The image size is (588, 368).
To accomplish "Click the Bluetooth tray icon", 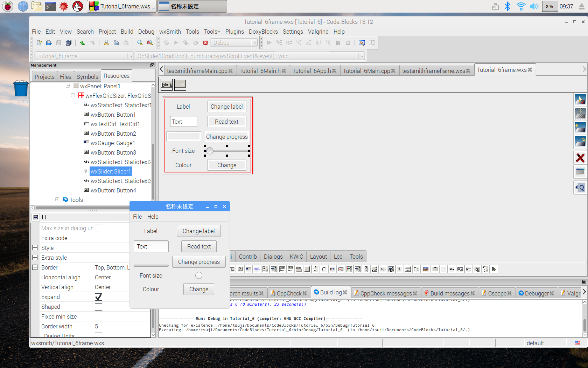I will click(507, 6).
